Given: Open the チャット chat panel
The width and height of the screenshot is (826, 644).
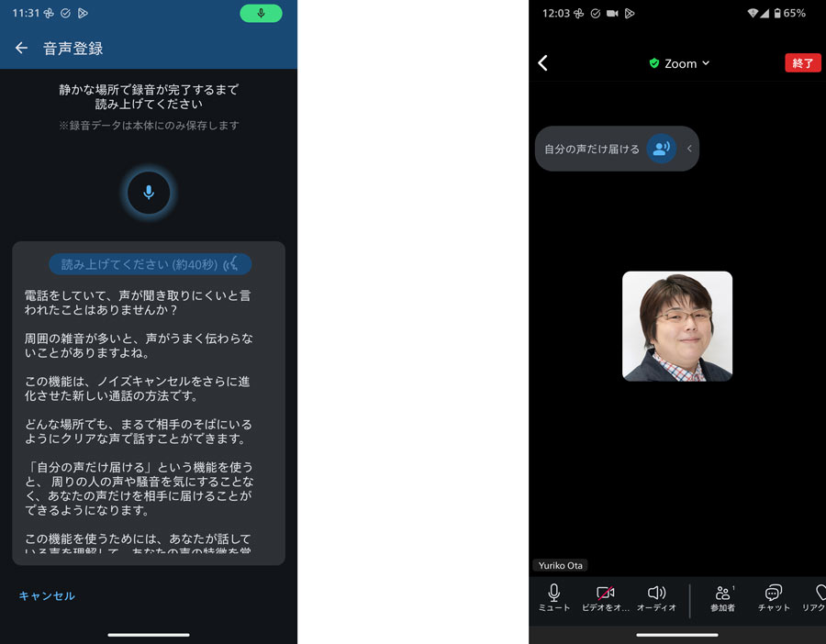Looking at the screenshot, I should pyautogui.click(x=774, y=598).
